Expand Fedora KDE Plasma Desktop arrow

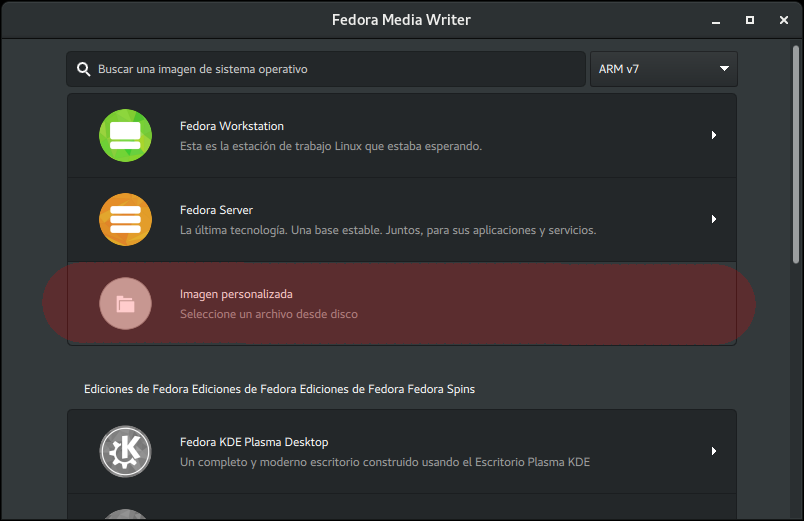714,451
